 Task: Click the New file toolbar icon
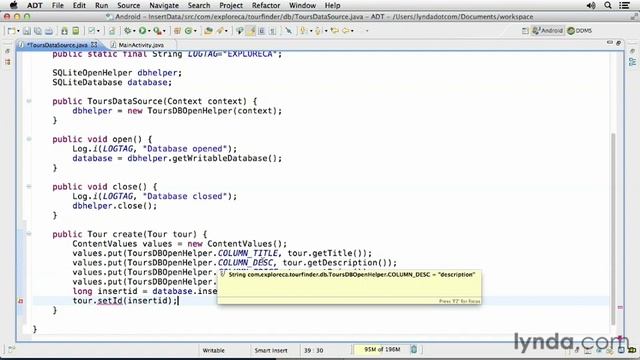(11, 31)
